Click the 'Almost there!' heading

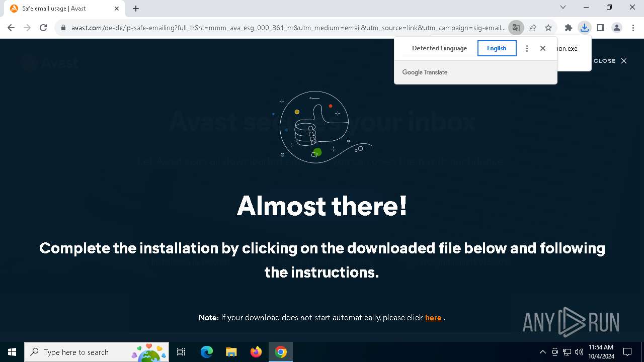pos(322,206)
